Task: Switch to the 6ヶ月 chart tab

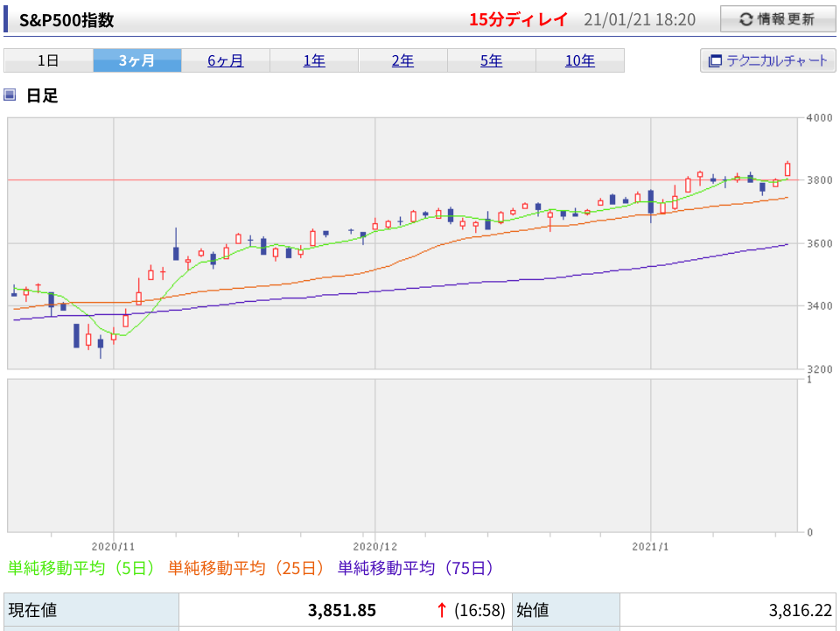Action: pos(226,60)
